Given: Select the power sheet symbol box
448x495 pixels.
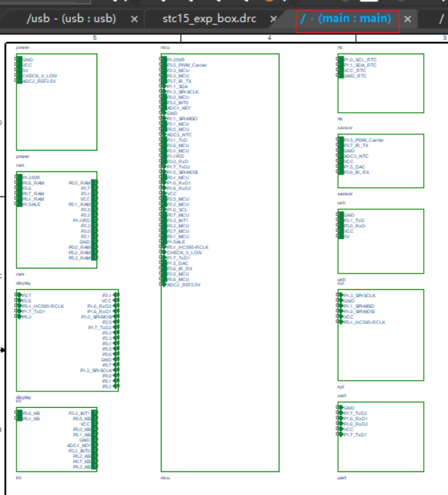Looking at the screenshot, I should [57, 102].
